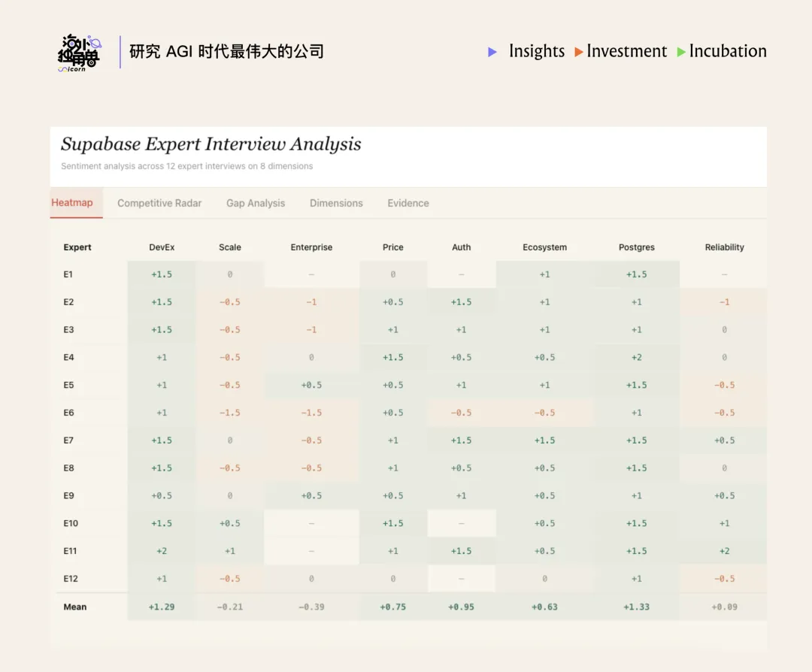Click the Mean row label
This screenshot has width=812, height=672.
coord(75,607)
